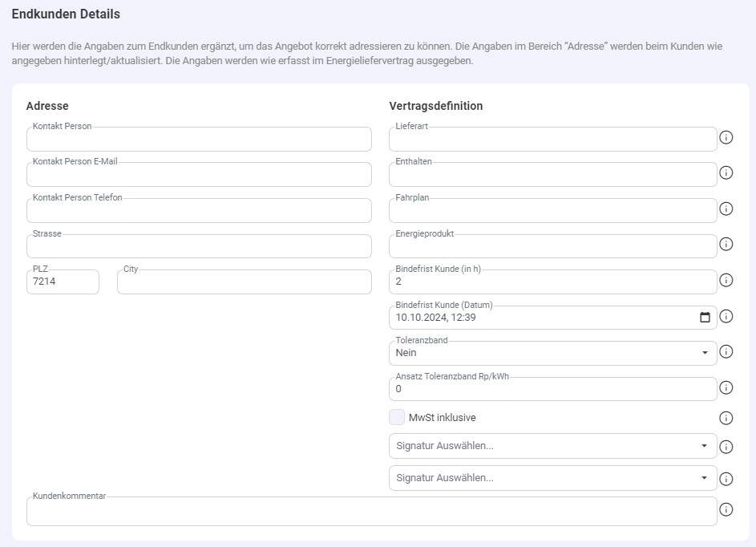Click the Strasse input field
The width and height of the screenshot is (756, 547).
199,246
